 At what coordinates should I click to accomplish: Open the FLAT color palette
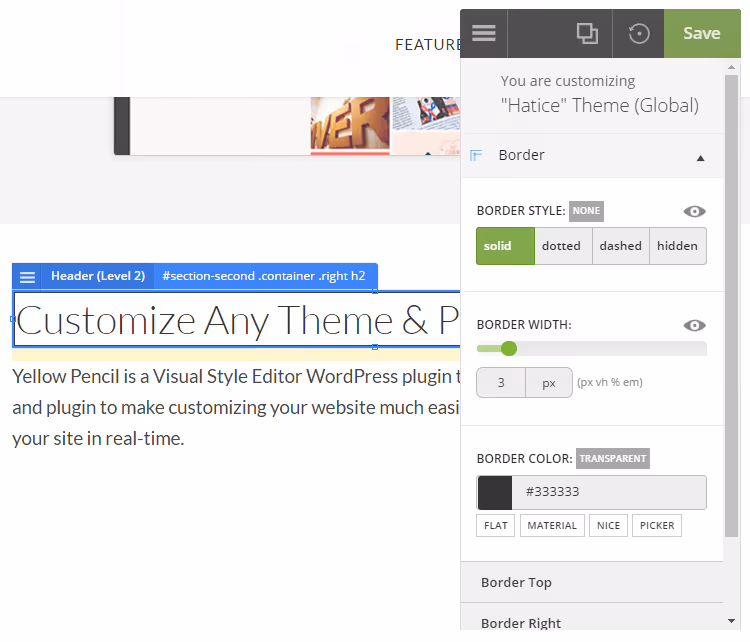[496, 525]
